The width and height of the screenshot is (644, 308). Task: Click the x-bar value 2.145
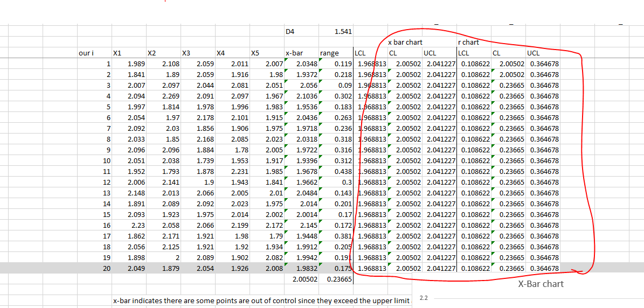click(x=301, y=225)
